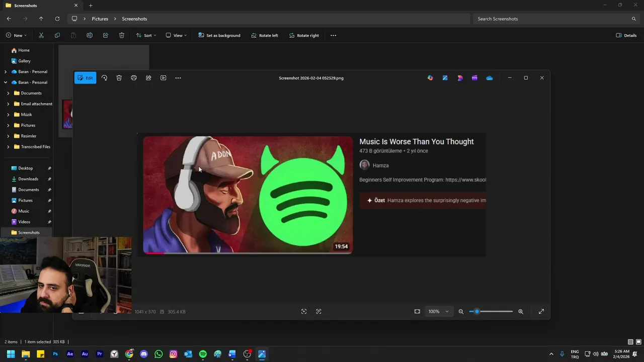The height and width of the screenshot is (362, 644).
Task: Click Rotate right in Explorer
Action: (x=304, y=36)
